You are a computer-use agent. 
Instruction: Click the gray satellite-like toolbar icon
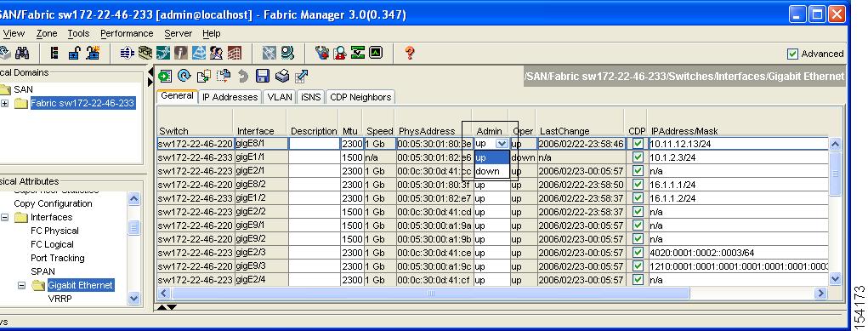269,54
